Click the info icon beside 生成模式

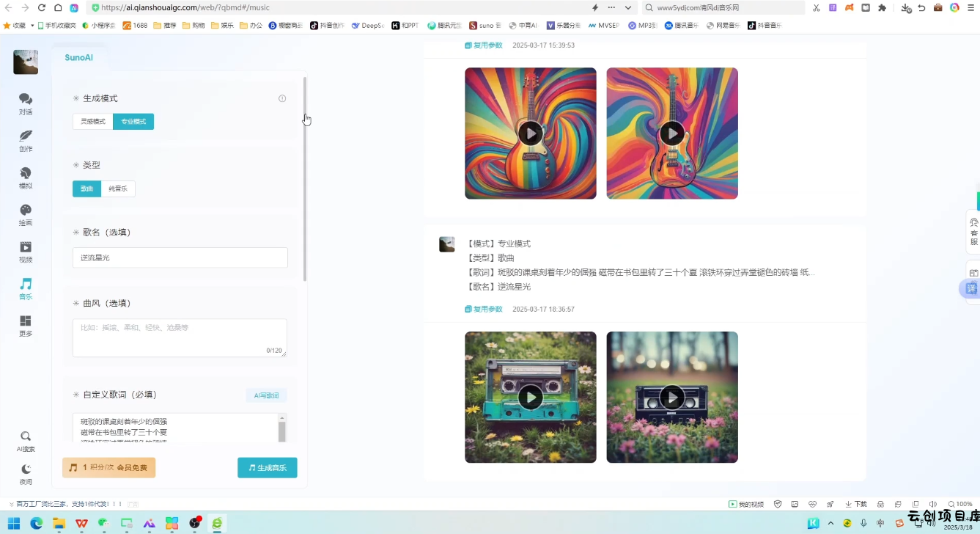[282, 98]
